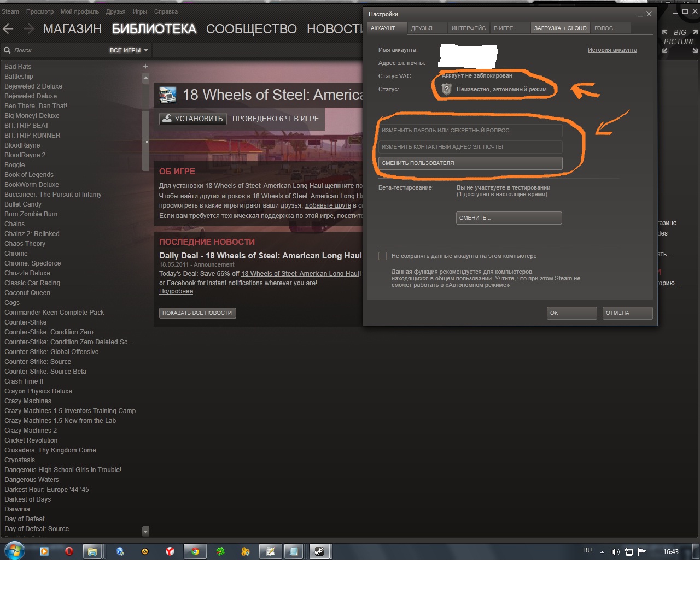Toggle 'Не сохранять данные аккаунта' checkbox
The width and height of the screenshot is (700, 612).
pyautogui.click(x=382, y=256)
